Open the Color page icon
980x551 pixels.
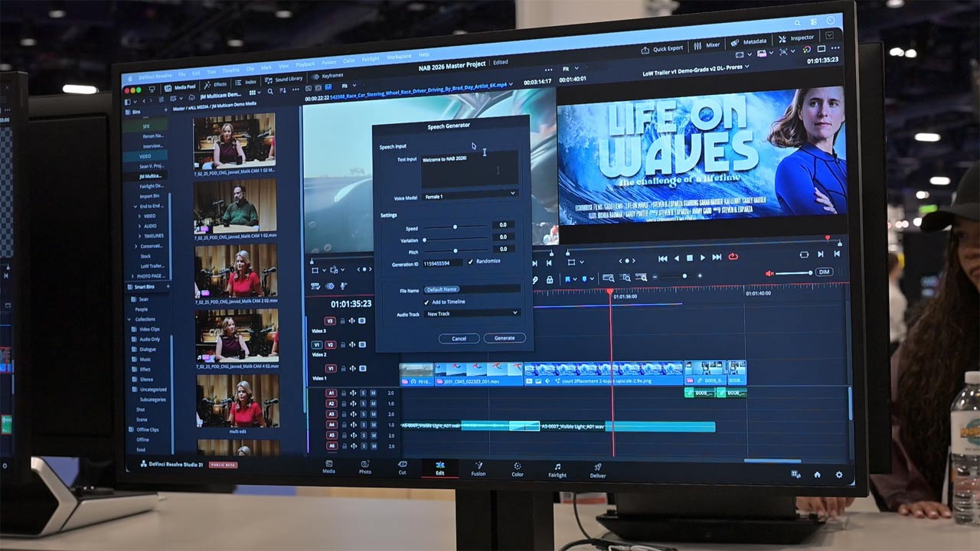coord(518,465)
